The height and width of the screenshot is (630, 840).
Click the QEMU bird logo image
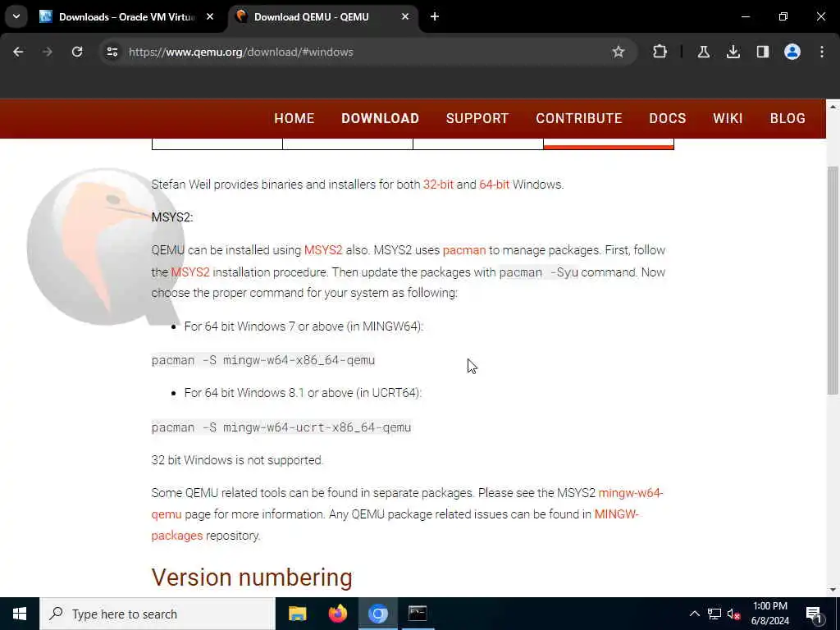point(106,247)
